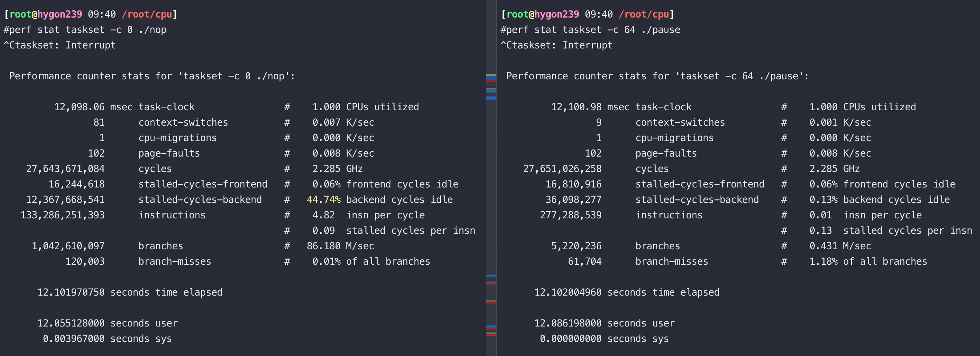Click '^Ctaskset: Interrupt' text in left pane
980x356 pixels.
click(x=59, y=45)
